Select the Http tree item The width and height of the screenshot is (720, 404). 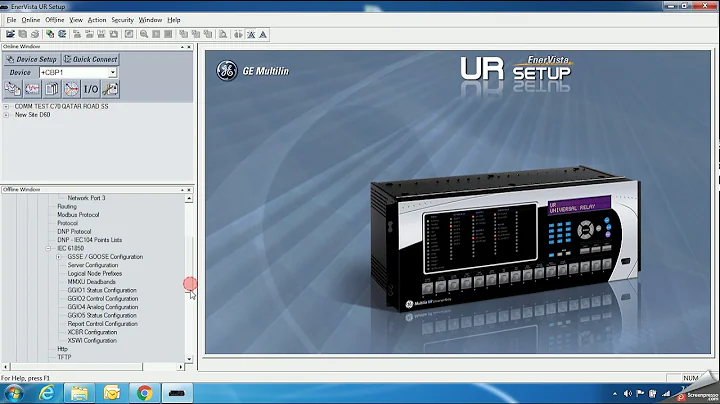pyautogui.click(x=62, y=349)
